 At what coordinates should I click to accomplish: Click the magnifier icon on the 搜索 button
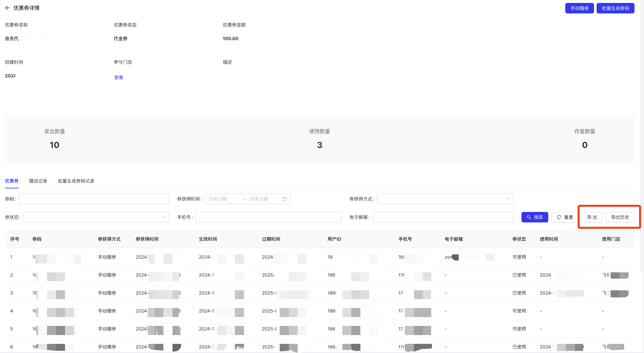[529, 217]
